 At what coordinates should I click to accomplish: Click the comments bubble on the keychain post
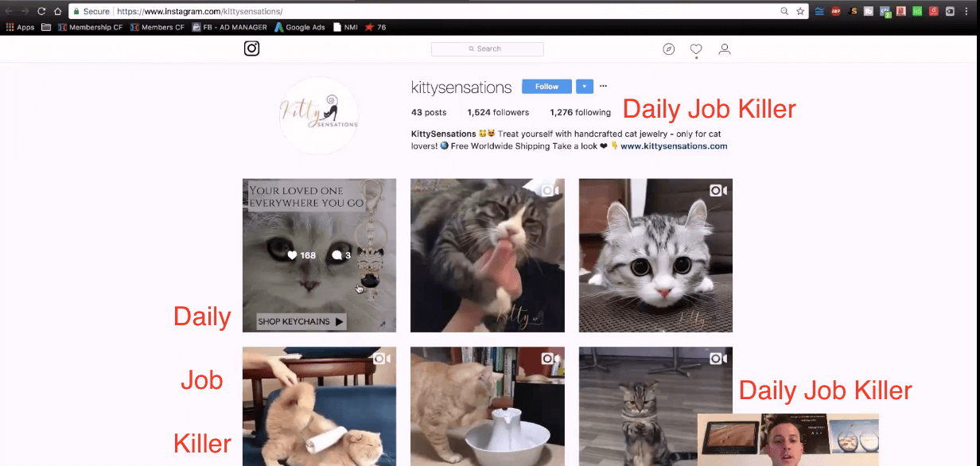[342, 255]
